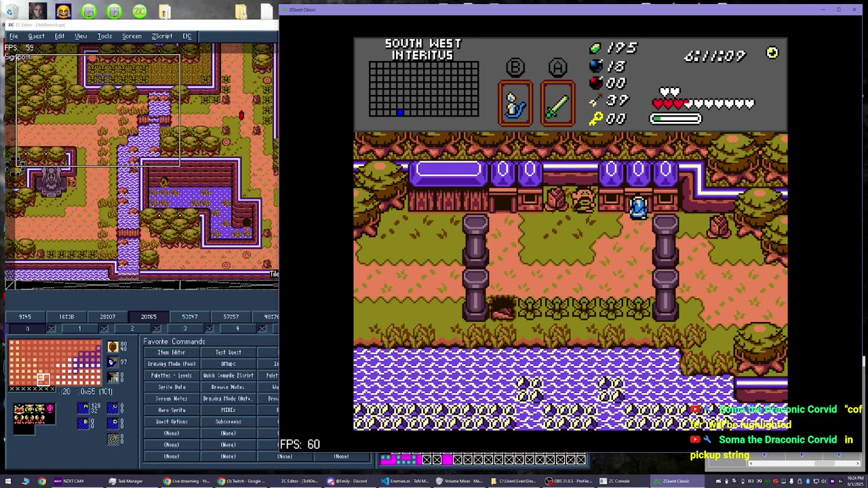The height and width of the screenshot is (488, 868).
Task: Switch to the 9:45 map tab
Action: click(x=25, y=317)
